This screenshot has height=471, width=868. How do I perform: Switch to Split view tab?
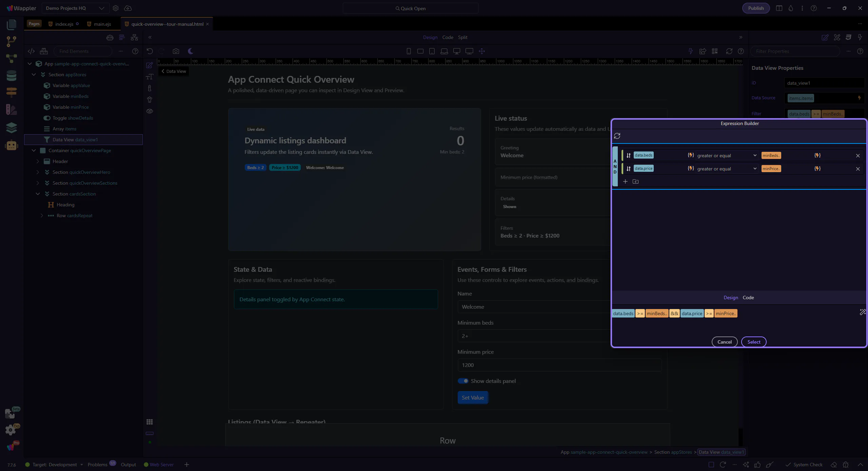[462, 37]
